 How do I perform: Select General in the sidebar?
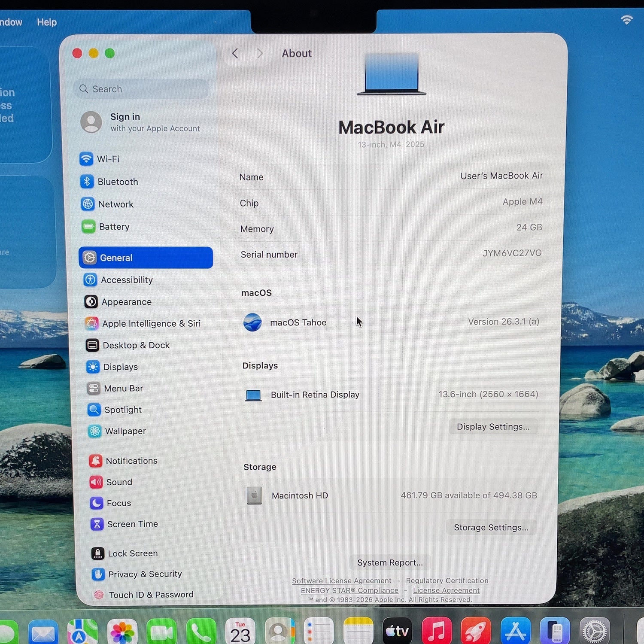coord(146,258)
